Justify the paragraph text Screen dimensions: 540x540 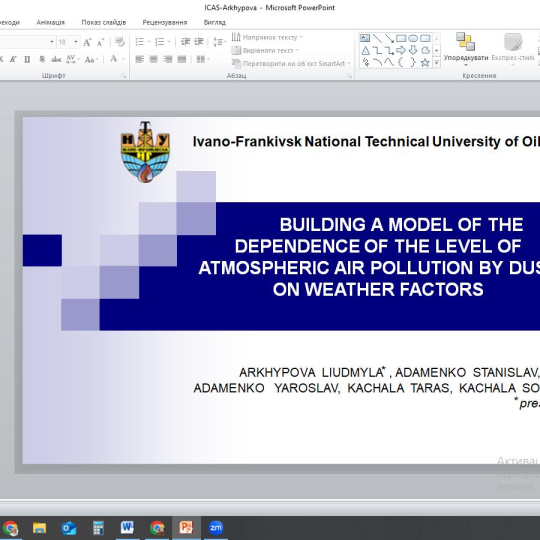[182, 59]
